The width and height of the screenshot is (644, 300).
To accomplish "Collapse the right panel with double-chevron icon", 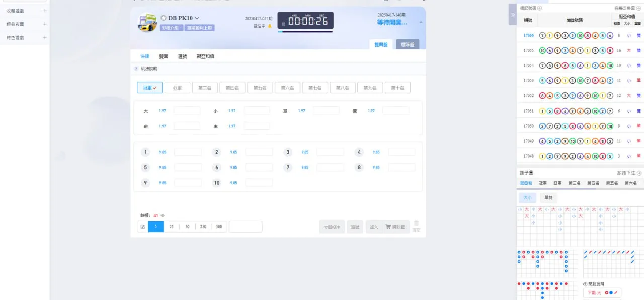I will [x=513, y=15].
